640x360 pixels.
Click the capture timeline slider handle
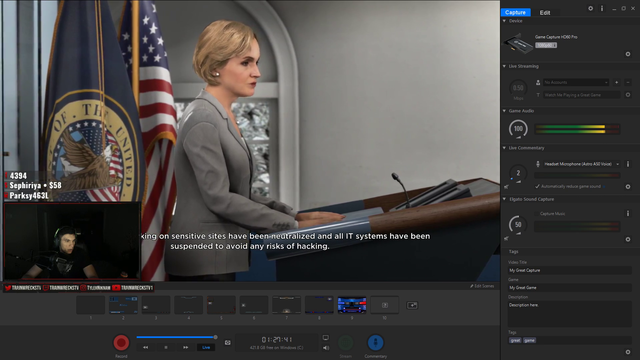(216, 337)
